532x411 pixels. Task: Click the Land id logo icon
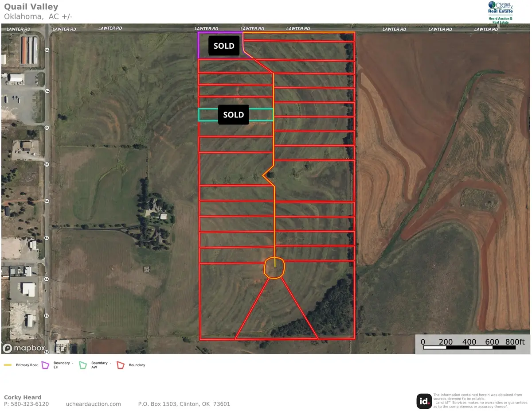pyautogui.click(x=424, y=401)
